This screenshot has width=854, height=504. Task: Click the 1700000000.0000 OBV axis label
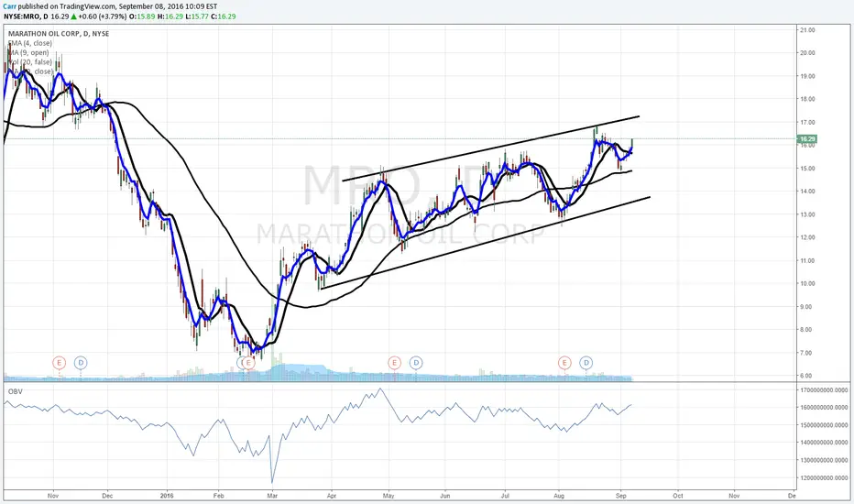pyautogui.click(x=824, y=390)
